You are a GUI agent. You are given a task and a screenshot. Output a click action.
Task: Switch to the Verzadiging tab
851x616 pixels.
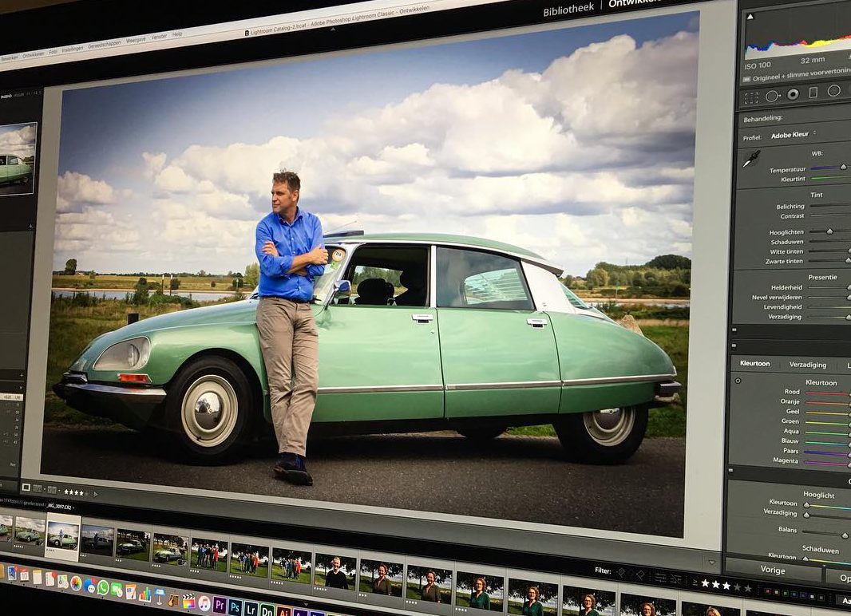(808, 365)
